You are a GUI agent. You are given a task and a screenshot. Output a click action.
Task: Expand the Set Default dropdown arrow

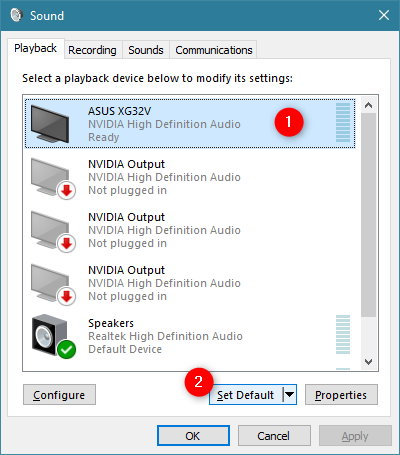pos(290,395)
